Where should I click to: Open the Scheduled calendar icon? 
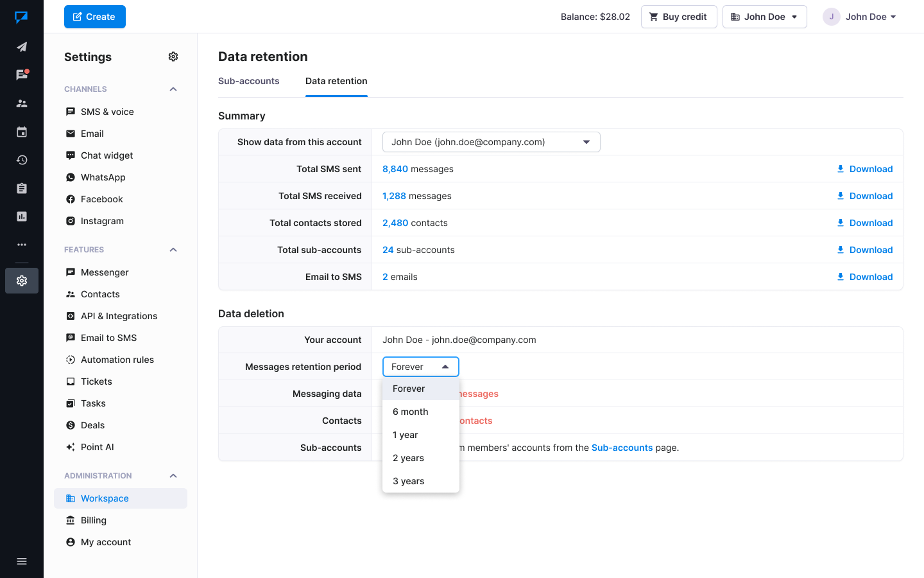click(x=22, y=132)
